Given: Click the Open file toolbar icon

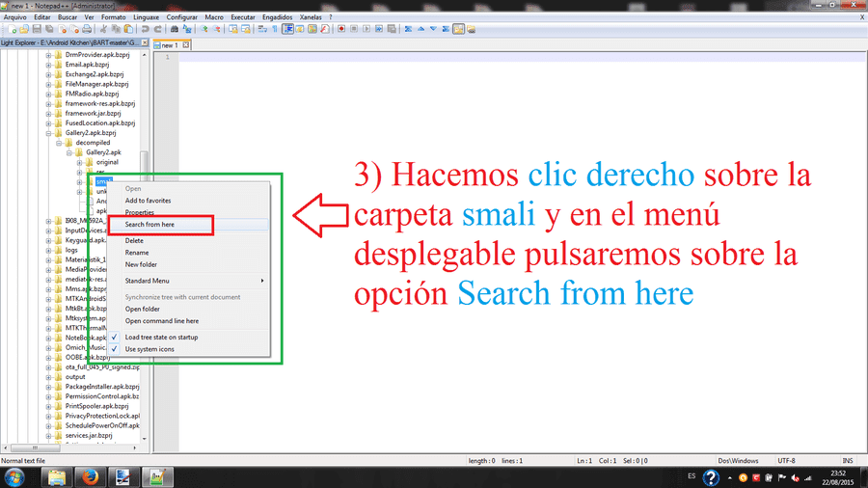Looking at the screenshot, I should (24, 29).
